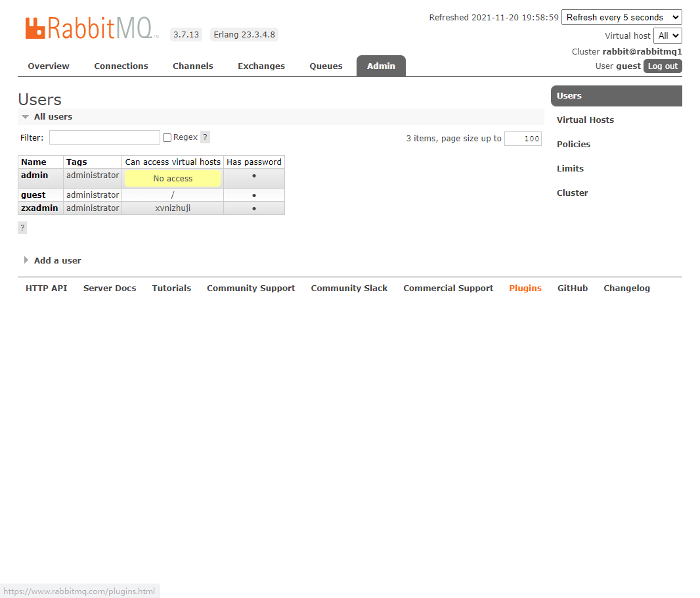Click the help icon next to Regex
The height and width of the screenshot is (598, 700).
tap(205, 137)
